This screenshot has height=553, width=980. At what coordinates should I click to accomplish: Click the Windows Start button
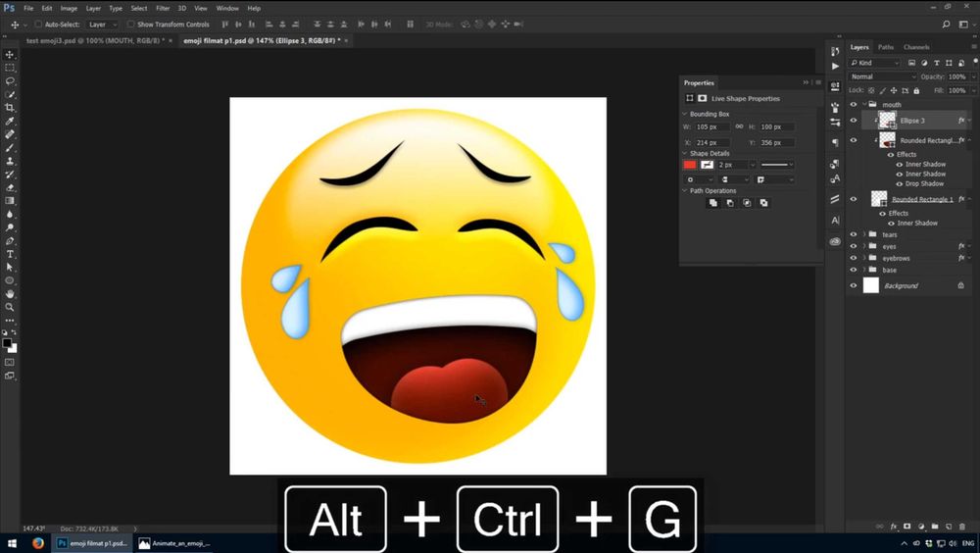click(11, 543)
